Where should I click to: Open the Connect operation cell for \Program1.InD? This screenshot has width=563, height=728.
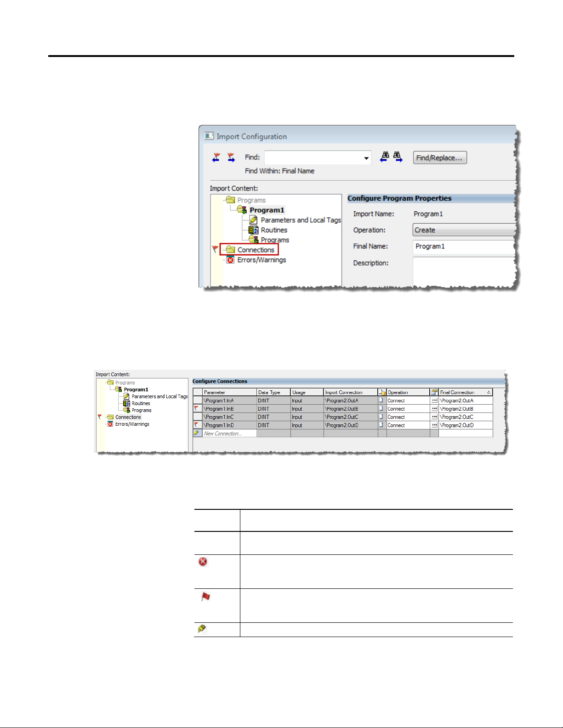point(408,425)
